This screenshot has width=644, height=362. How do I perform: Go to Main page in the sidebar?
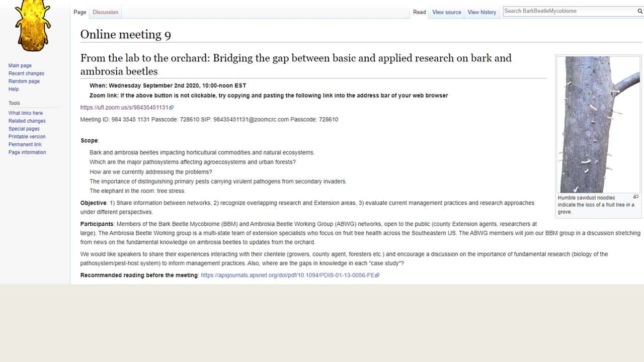20,66
